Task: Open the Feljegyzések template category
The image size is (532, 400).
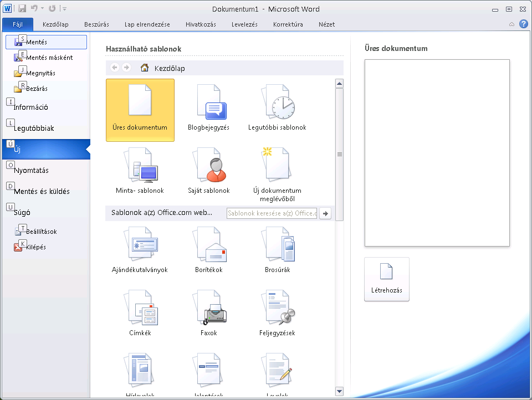Action: 277,316
